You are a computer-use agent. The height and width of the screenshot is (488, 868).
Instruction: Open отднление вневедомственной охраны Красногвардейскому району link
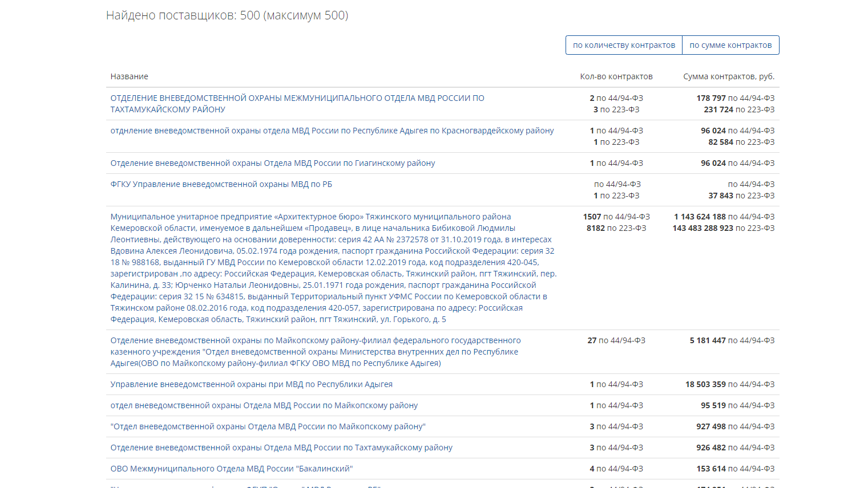(x=332, y=131)
